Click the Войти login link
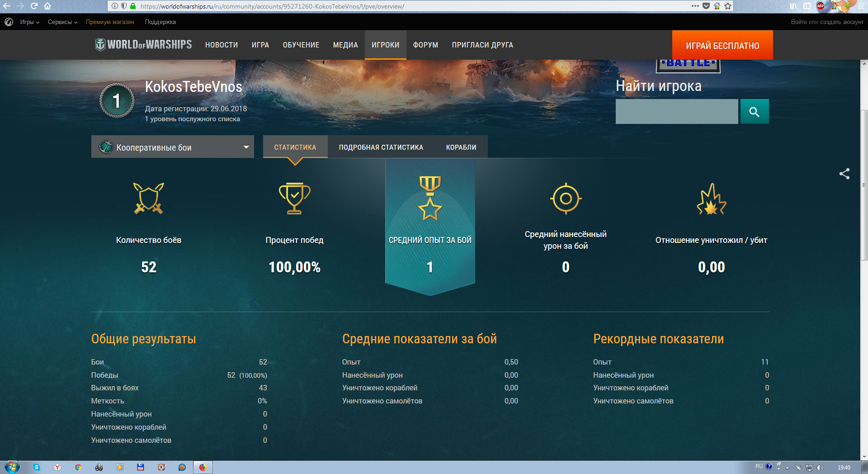 click(799, 22)
